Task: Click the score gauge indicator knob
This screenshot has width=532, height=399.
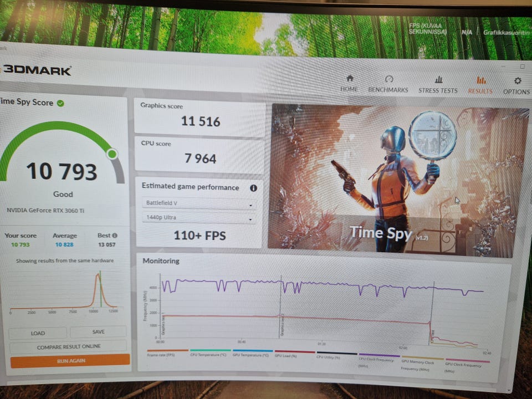Action: [112, 155]
